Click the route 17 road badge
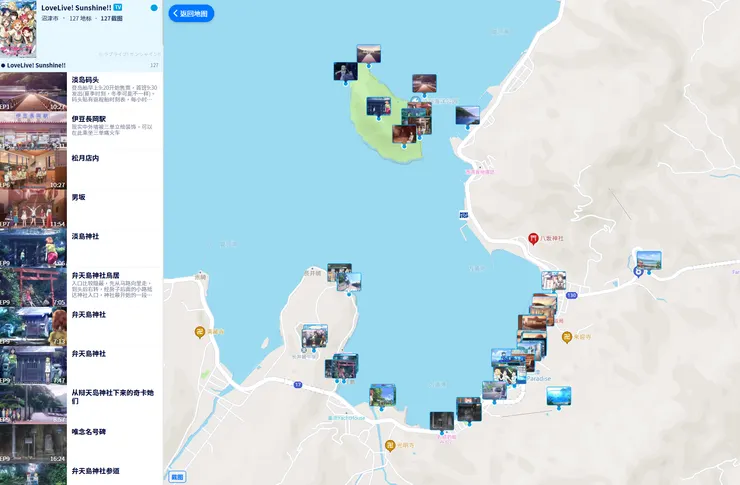740x485 pixels. click(298, 385)
